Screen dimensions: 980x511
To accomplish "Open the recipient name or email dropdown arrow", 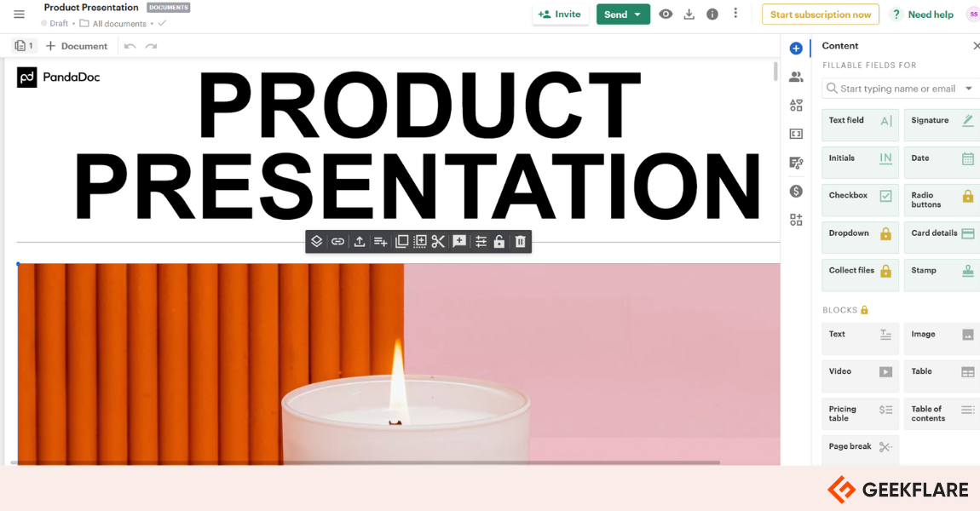I will [x=969, y=89].
